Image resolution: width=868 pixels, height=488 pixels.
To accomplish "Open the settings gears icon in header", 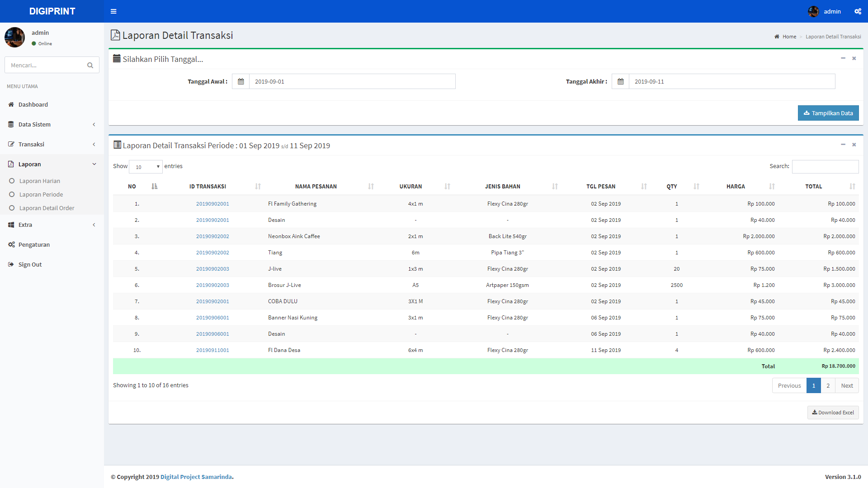I will 858,11.
